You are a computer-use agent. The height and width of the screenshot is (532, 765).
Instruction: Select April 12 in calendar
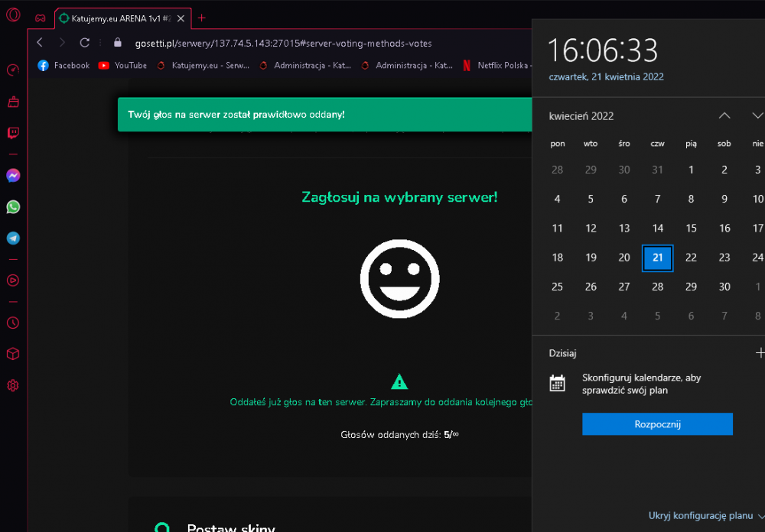[x=591, y=229]
